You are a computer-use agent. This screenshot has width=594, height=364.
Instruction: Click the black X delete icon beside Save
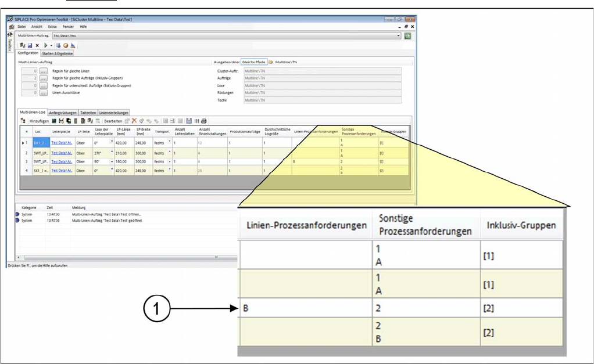[x=37, y=45]
